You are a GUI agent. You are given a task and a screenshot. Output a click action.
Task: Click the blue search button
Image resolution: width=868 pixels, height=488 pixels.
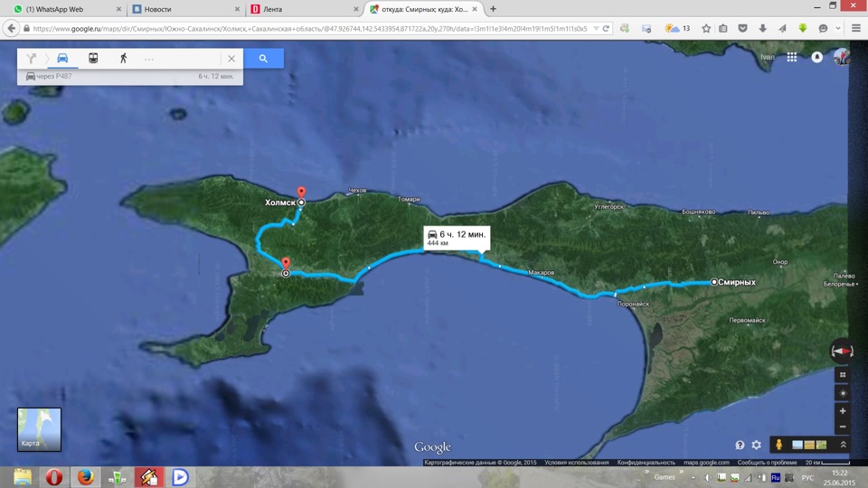pyautogui.click(x=263, y=58)
